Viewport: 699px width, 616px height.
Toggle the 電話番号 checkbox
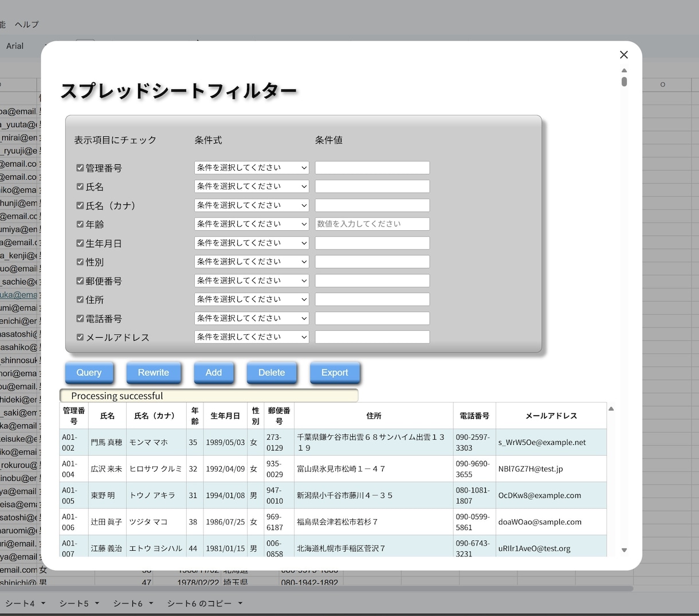80,318
